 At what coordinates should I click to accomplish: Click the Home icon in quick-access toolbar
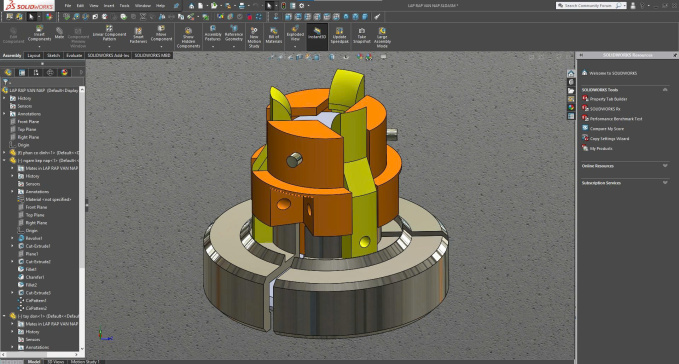(191, 6)
